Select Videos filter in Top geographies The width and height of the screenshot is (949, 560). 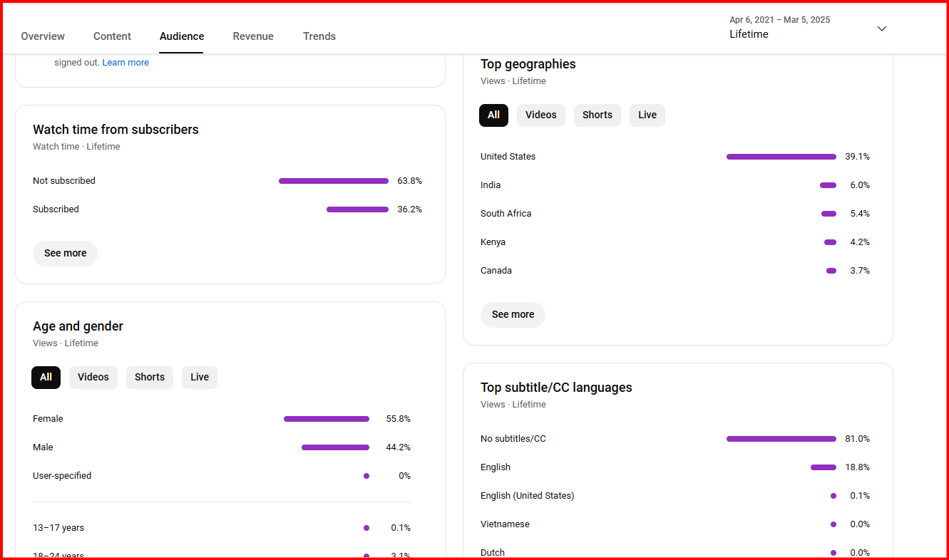coord(541,115)
